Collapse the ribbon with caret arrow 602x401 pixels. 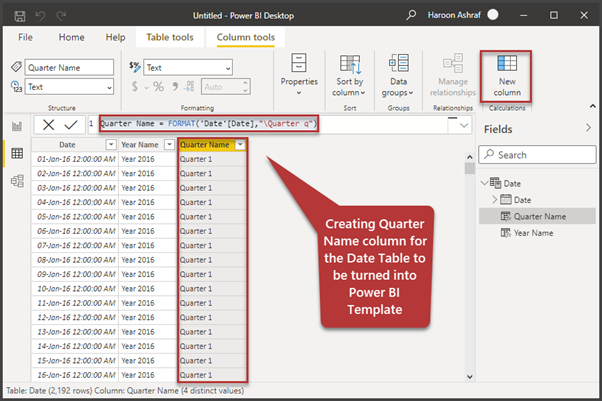pos(592,106)
